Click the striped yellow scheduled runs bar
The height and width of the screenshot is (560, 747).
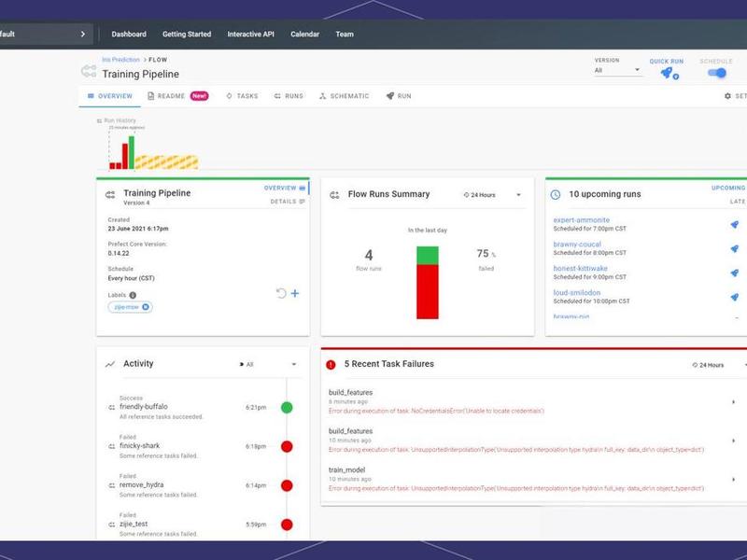tap(167, 162)
